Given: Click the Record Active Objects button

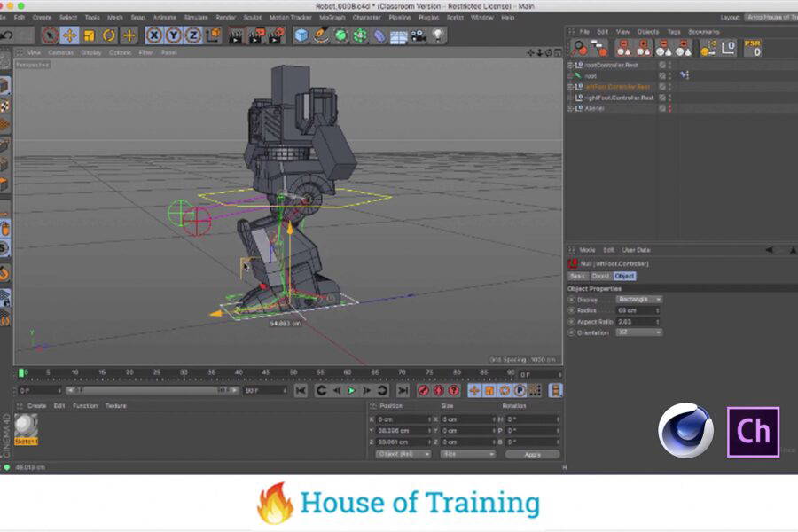Looking at the screenshot, I should [x=423, y=390].
